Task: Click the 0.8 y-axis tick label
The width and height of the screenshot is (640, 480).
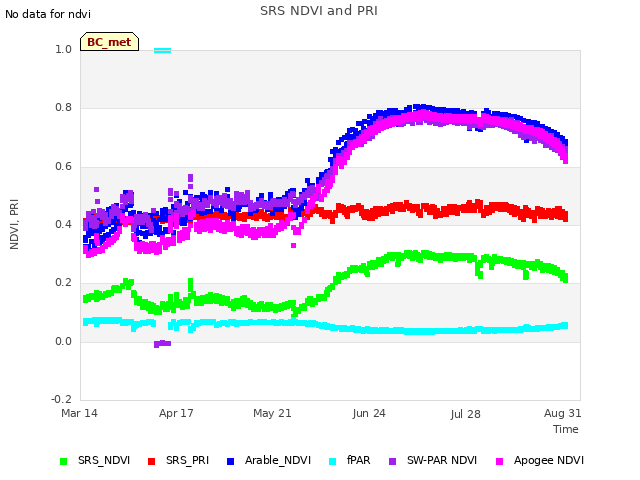Action: point(64,108)
